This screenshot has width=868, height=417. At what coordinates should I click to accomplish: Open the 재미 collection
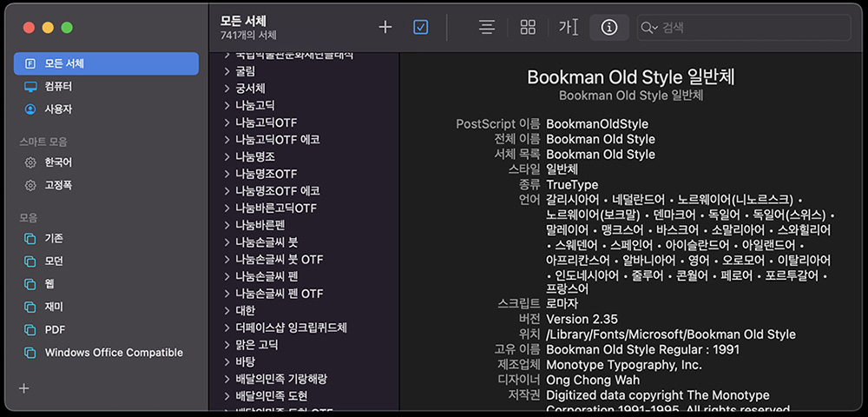click(106, 307)
